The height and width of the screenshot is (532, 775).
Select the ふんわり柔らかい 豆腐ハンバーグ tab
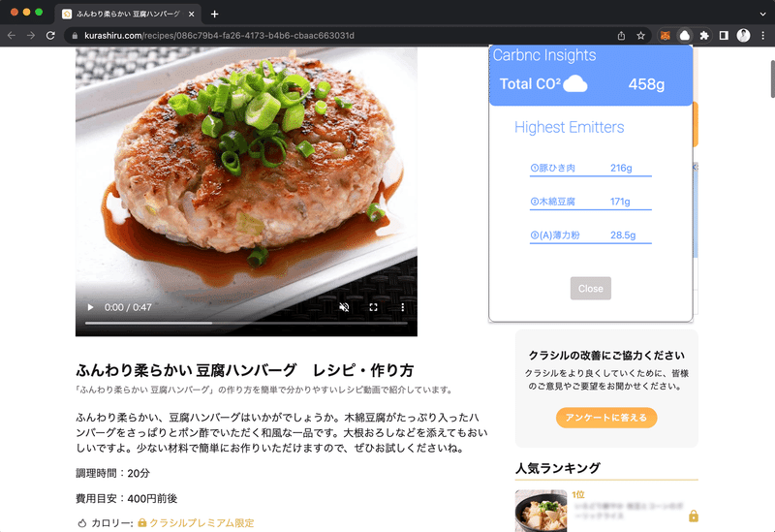(129, 14)
